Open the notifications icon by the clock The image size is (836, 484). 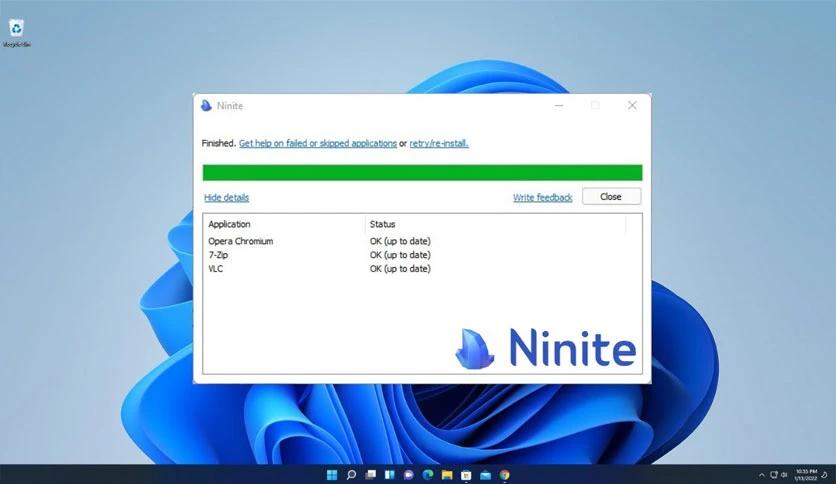(825, 475)
